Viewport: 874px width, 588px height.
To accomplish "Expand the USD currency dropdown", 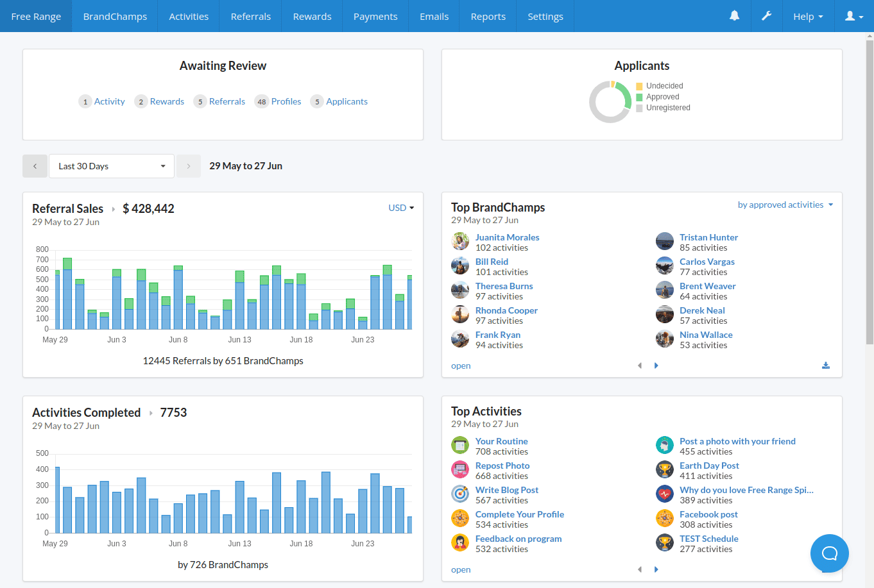I will point(401,208).
